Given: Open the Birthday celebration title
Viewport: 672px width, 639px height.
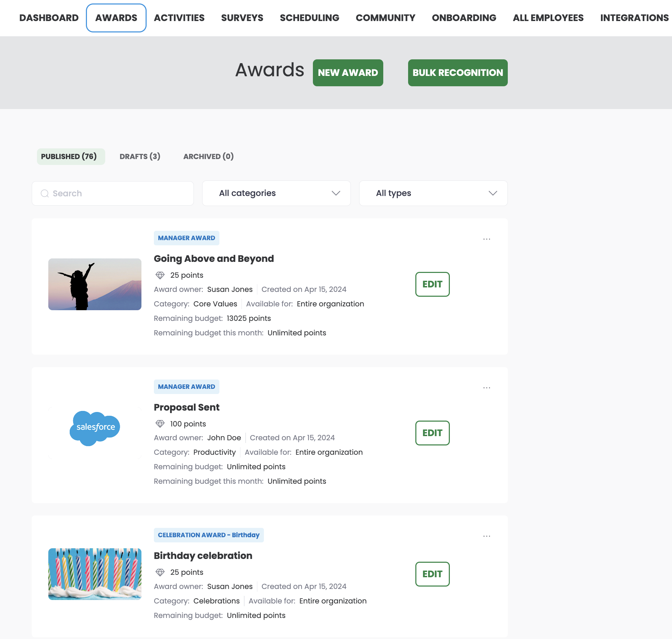Looking at the screenshot, I should [x=203, y=556].
